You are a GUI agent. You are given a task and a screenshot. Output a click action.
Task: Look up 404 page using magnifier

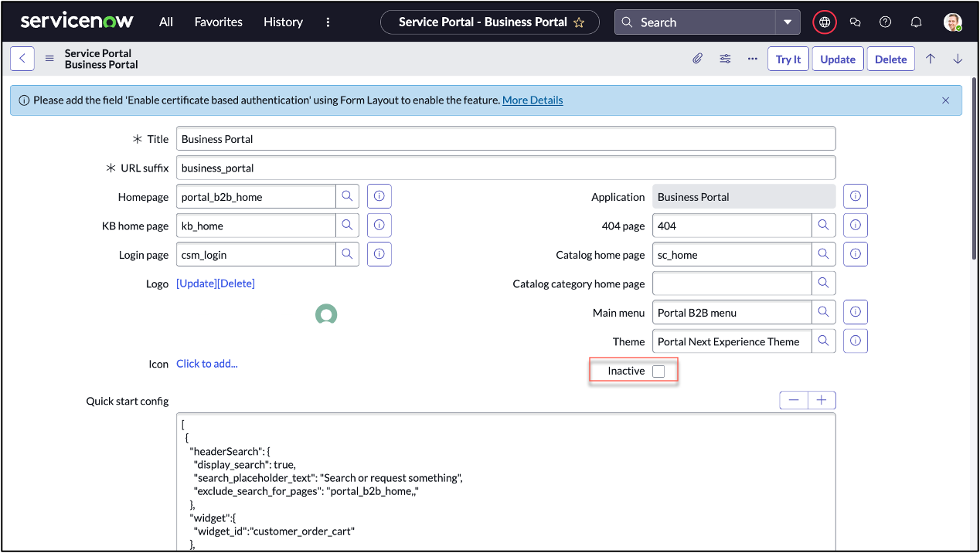(x=823, y=226)
